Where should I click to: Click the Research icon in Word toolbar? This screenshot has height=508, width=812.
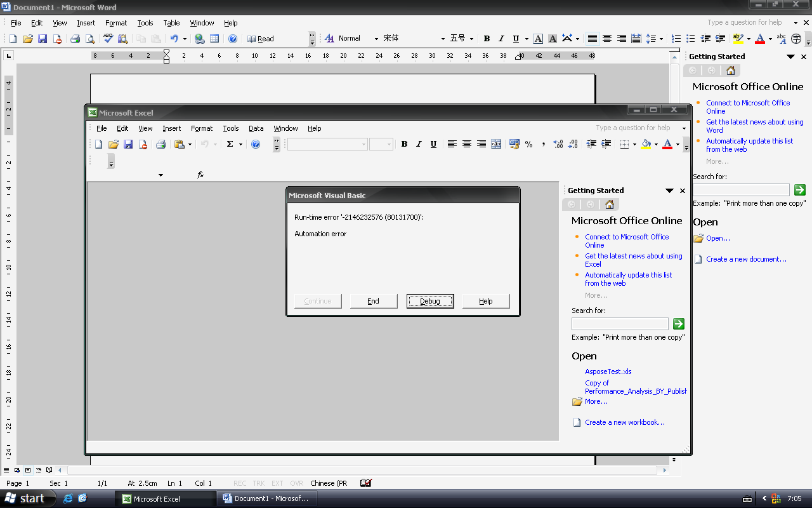122,39
